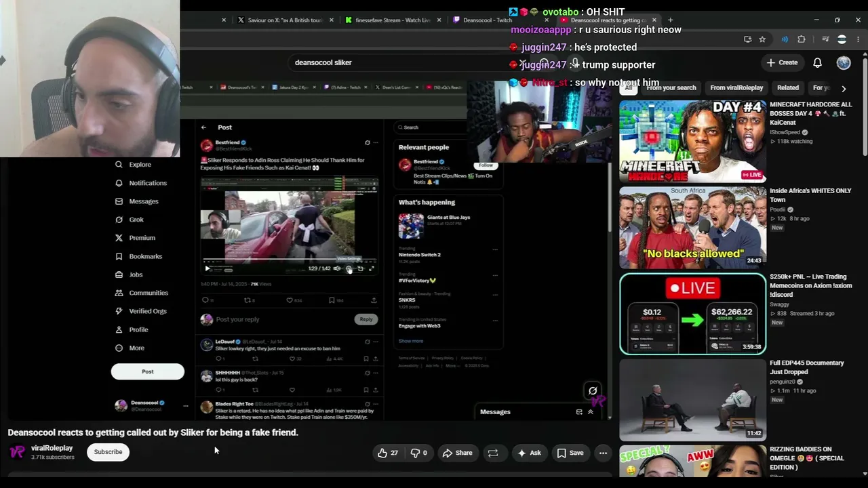The height and width of the screenshot is (488, 868).
Task: Click the back arrow beside 'Post' heading
Action: [x=203, y=127]
